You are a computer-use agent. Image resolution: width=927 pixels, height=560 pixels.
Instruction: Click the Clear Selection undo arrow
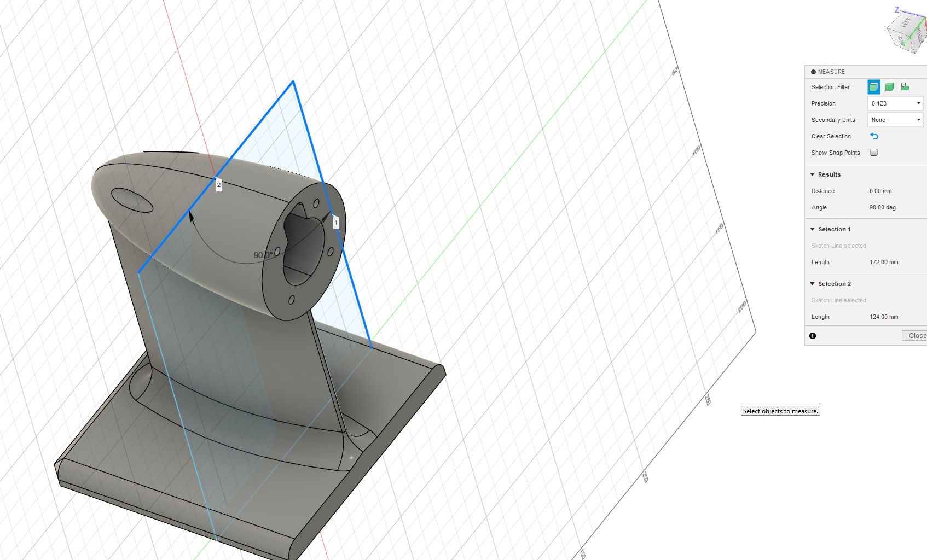pos(874,136)
